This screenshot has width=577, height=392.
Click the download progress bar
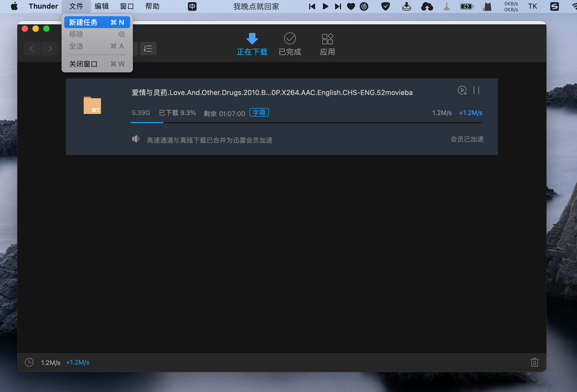[306, 123]
